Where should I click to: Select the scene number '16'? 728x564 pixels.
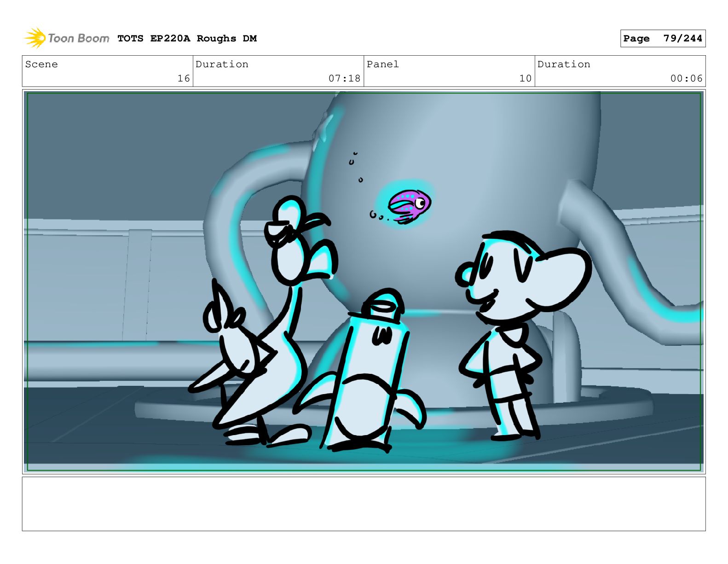(184, 79)
